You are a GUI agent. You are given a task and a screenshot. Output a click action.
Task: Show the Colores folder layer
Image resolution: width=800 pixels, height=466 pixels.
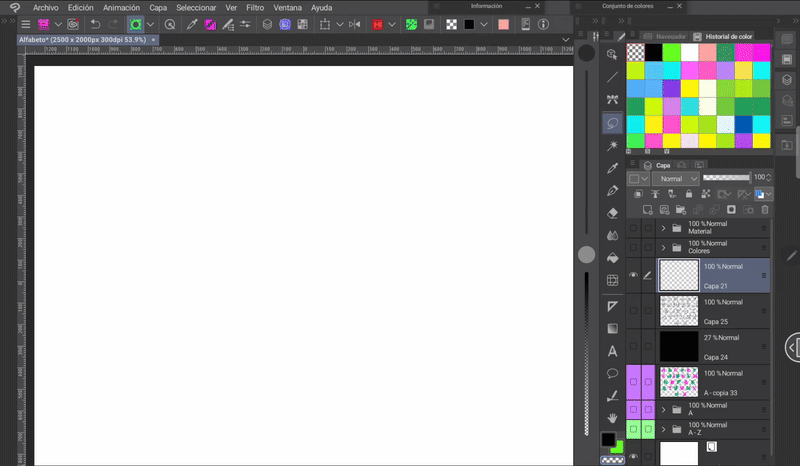pyautogui.click(x=633, y=248)
